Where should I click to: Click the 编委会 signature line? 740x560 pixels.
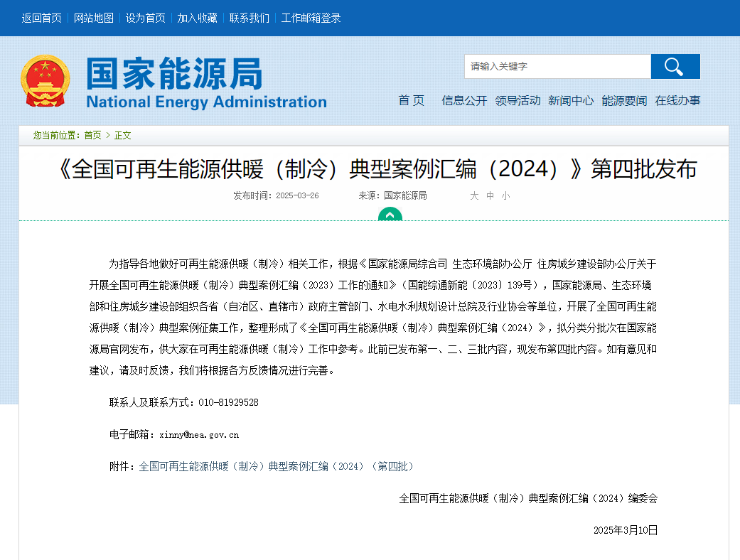528,499
